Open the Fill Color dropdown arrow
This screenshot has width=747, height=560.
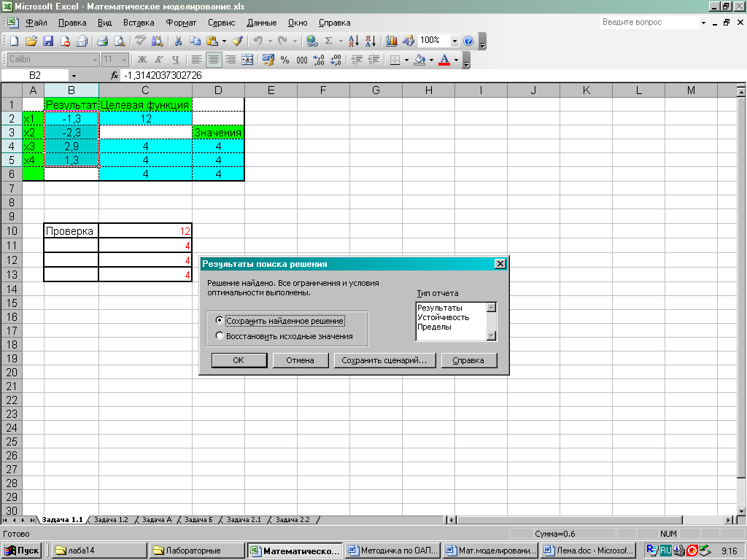tap(431, 60)
